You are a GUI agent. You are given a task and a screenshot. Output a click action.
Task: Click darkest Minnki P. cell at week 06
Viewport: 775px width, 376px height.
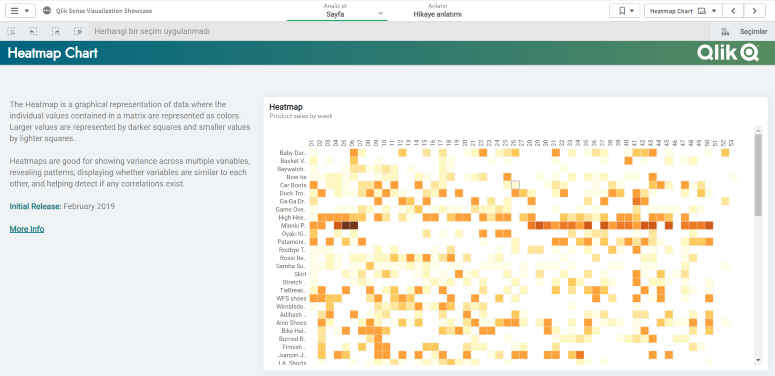click(x=353, y=225)
